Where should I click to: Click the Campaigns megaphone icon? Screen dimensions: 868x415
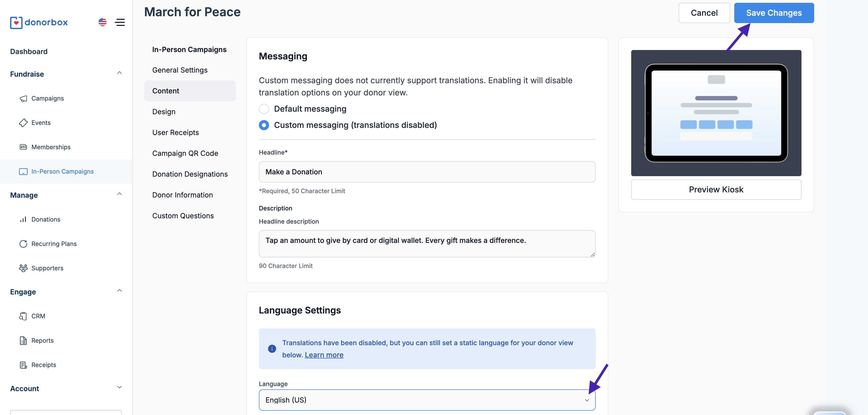(x=23, y=98)
